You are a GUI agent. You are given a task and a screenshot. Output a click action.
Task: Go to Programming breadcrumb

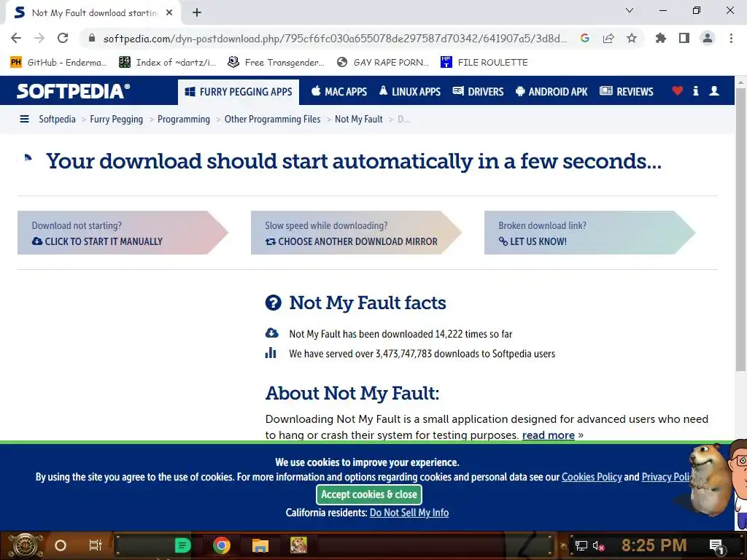pyautogui.click(x=183, y=119)
